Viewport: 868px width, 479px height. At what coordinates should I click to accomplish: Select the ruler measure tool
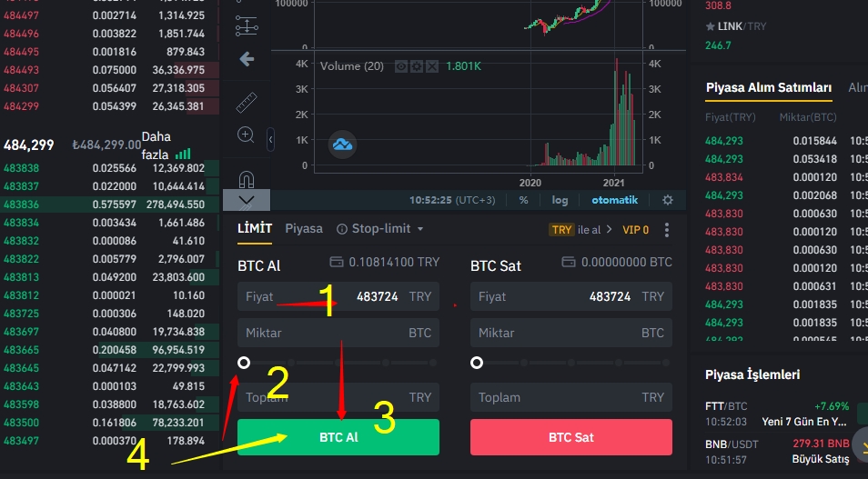pos(246,102)
